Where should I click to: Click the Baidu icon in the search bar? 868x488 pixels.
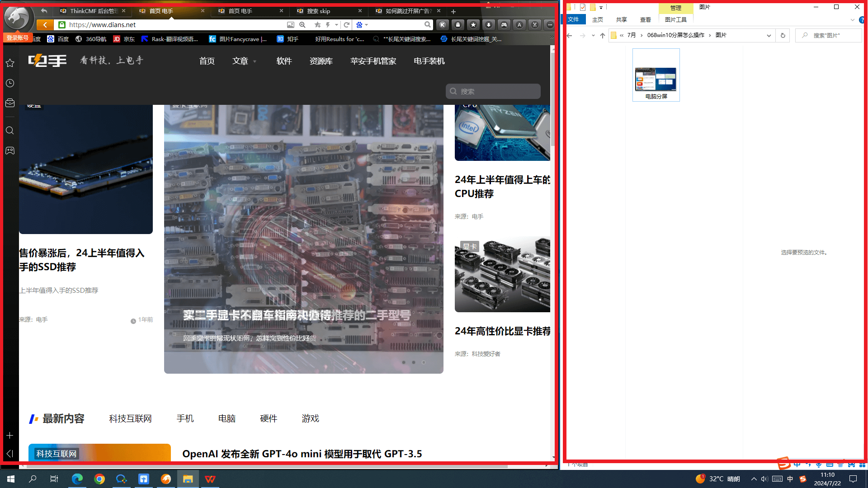click(359, 24)
